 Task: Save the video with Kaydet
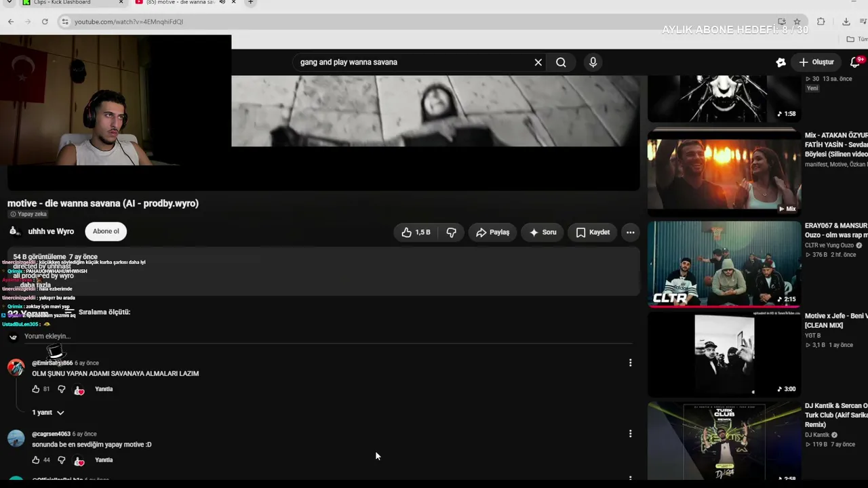click(x=593, y=232)
